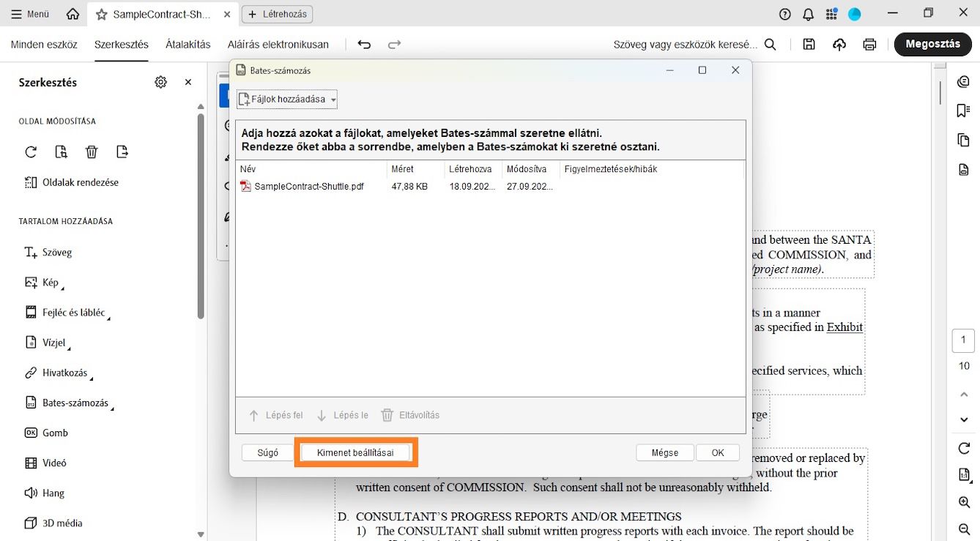This screenshot has height=541, width=980.
Task: Save the document with the floppy disk icon
Action: tap(809, 45)
